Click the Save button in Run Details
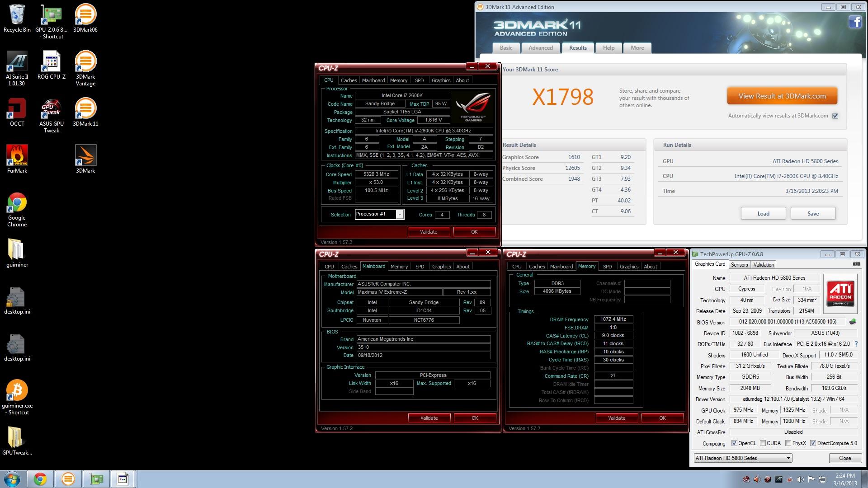The width and height of the screenshot is (868, 488). [813, 214]
